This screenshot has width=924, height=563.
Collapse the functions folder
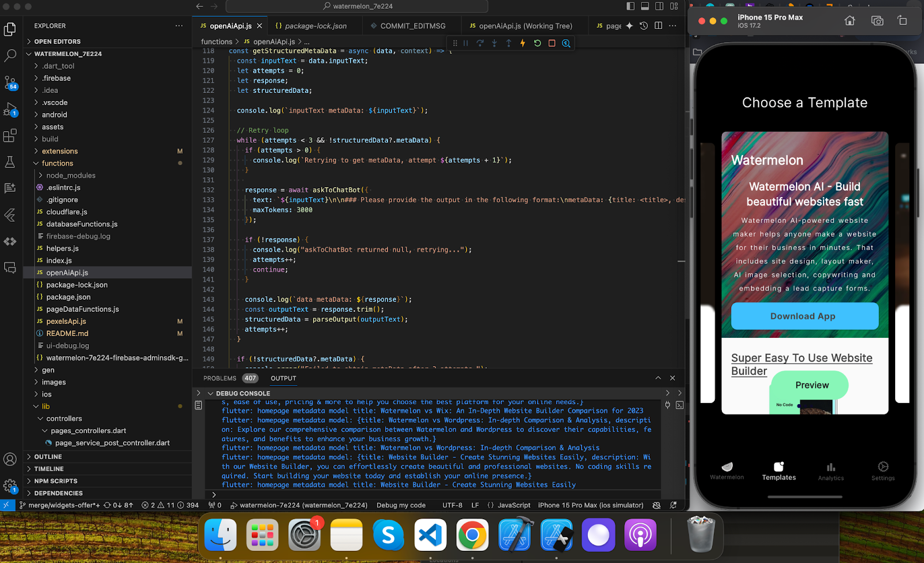click(x=57, y=163)
